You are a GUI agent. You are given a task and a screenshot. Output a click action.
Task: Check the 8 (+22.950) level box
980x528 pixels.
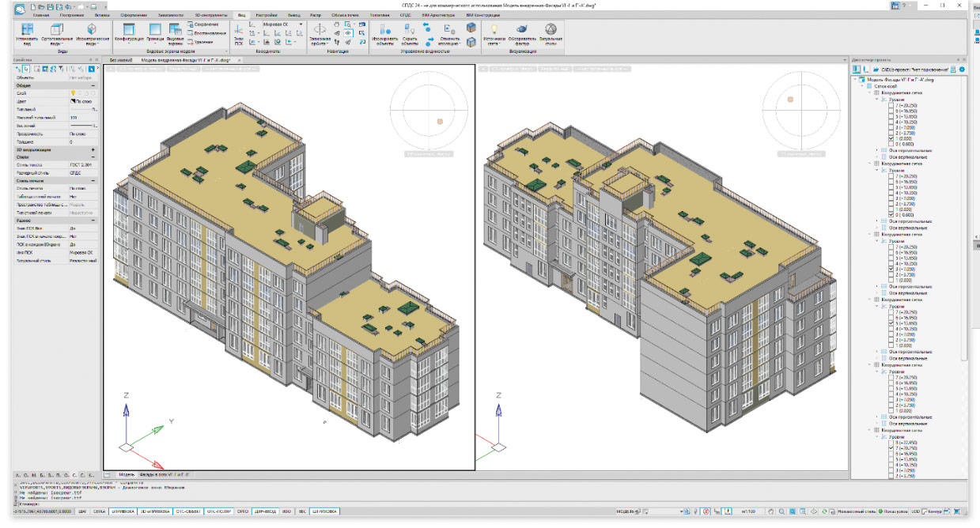point(891,442)
